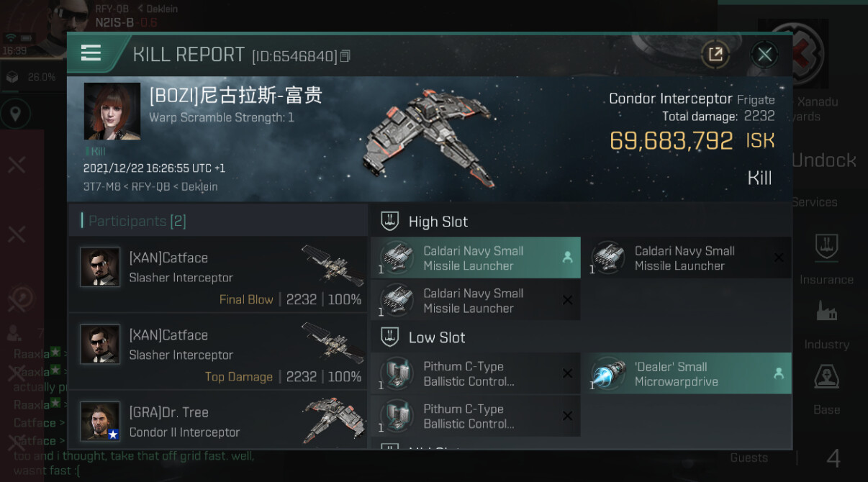Click the victim pilot portrait
Screen dimensions: 868x482
[112, 111]
